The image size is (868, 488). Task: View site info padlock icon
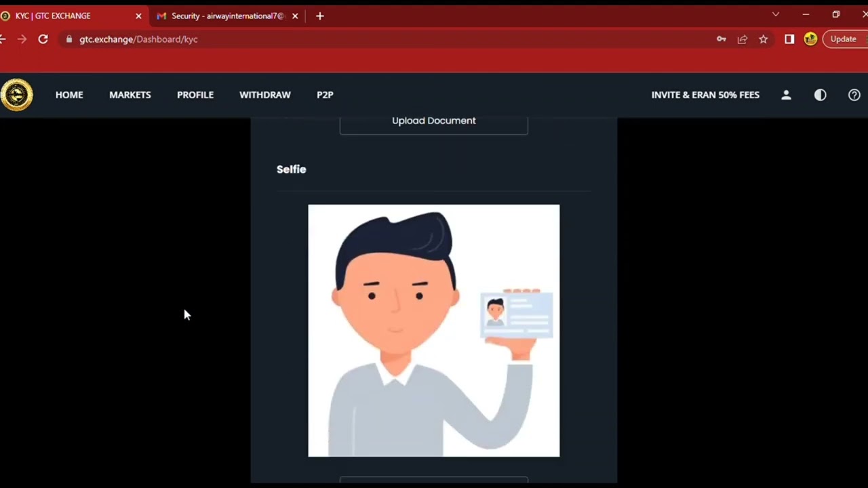[68, 39]
